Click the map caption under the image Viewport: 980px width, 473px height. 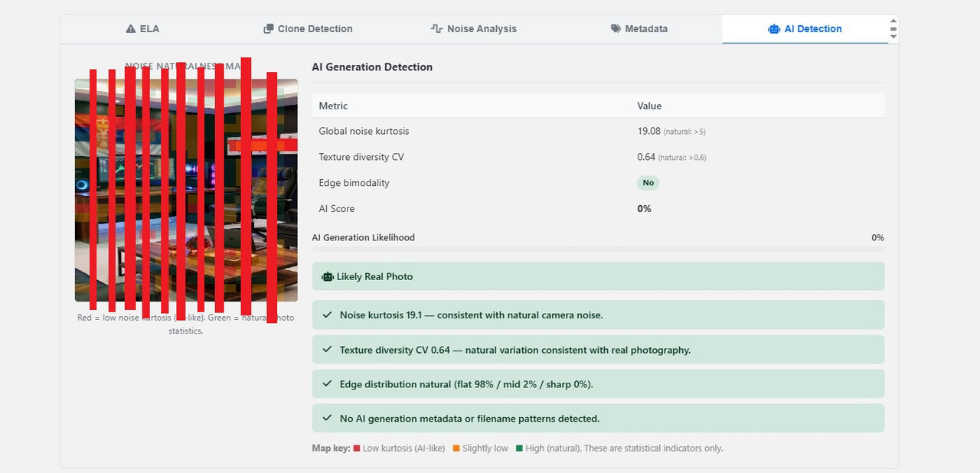[186, 325]
